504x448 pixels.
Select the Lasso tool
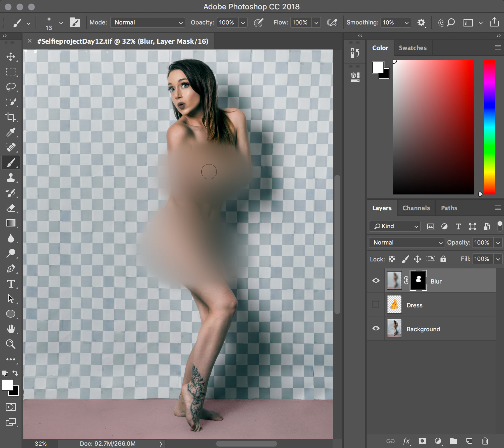[11, 87]
